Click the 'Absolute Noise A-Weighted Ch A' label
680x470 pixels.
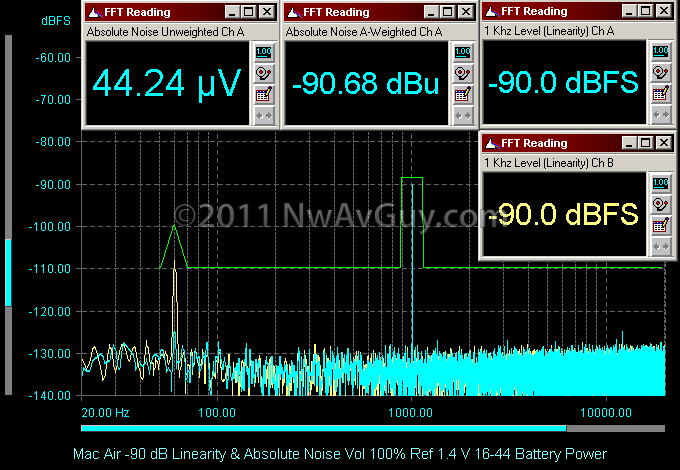(x=364, y=32)
